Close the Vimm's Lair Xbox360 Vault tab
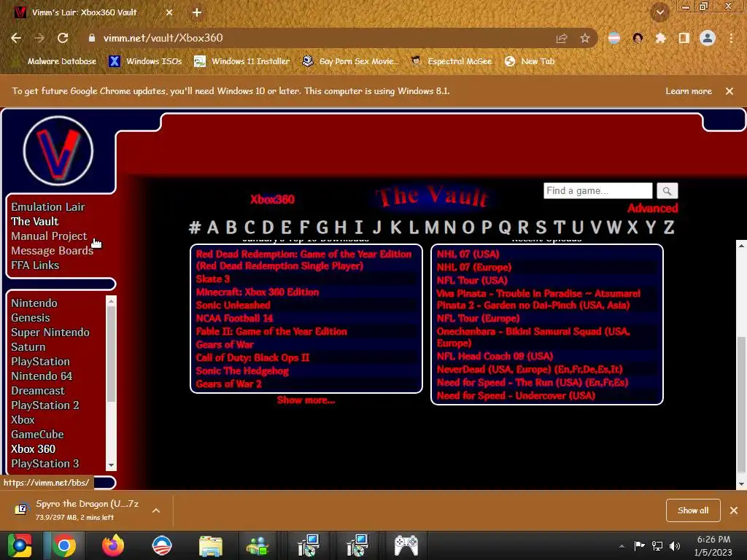The image size is (747, 560). tap(169, 13)
